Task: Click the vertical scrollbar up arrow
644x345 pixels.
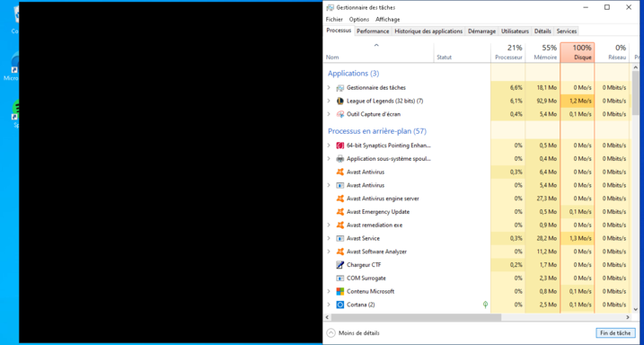Action: pyautogui.click(x=636, y=67)
